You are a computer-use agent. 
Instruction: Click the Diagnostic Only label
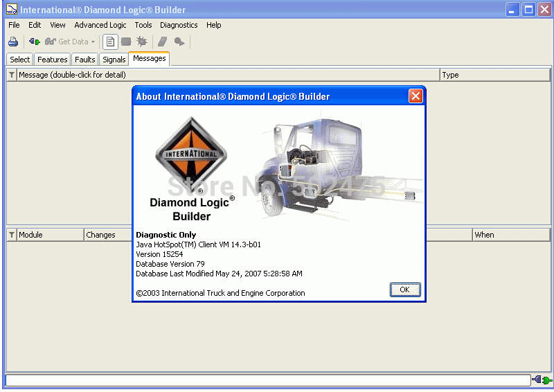[x=166, y=235]
